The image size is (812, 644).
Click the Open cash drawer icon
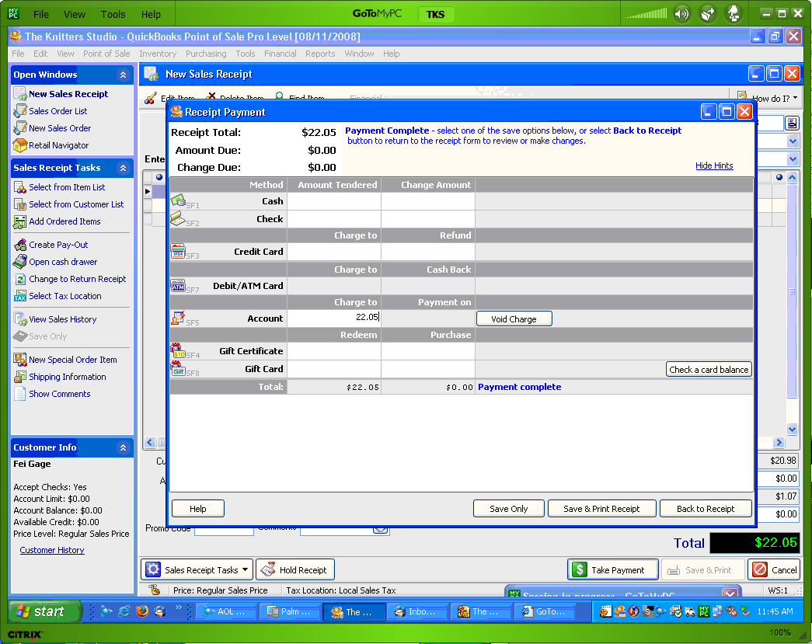click(20, 262)
